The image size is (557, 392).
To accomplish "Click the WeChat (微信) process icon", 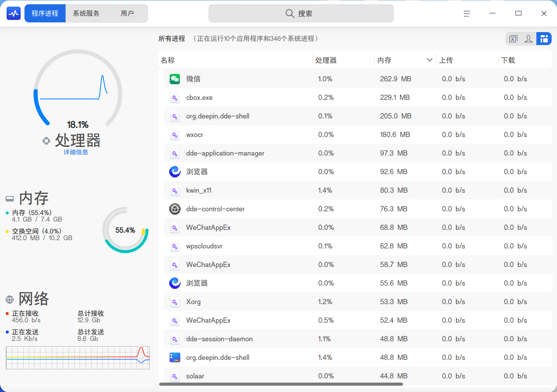I will click(175, 79).
